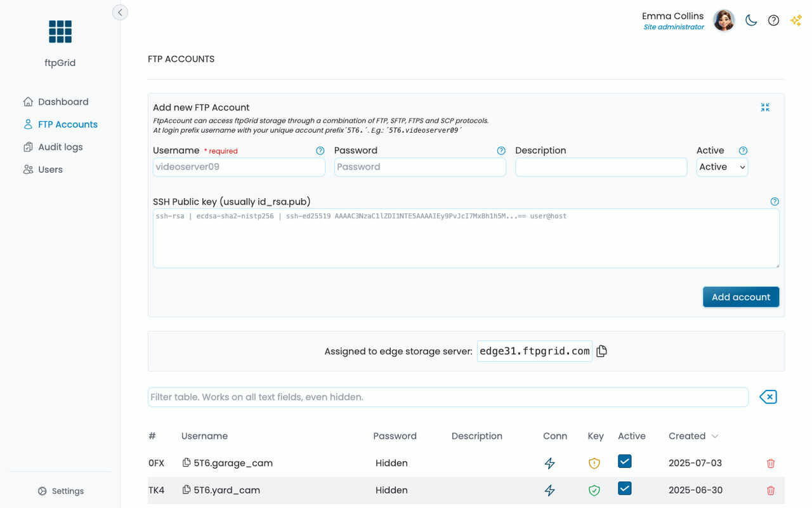Clear the table filter
The height and width of the screenshot is (508, 812).
768,398
